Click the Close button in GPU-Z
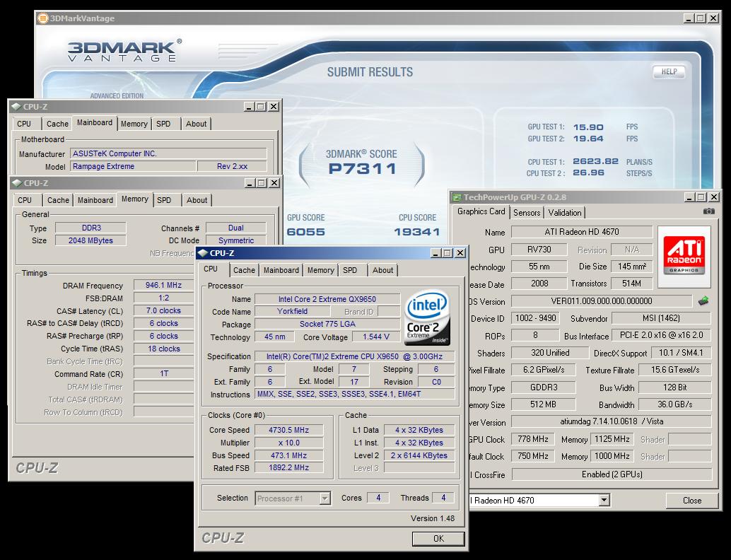The height and width of the screenshot is (560, 731). click(x=692, y=501)
